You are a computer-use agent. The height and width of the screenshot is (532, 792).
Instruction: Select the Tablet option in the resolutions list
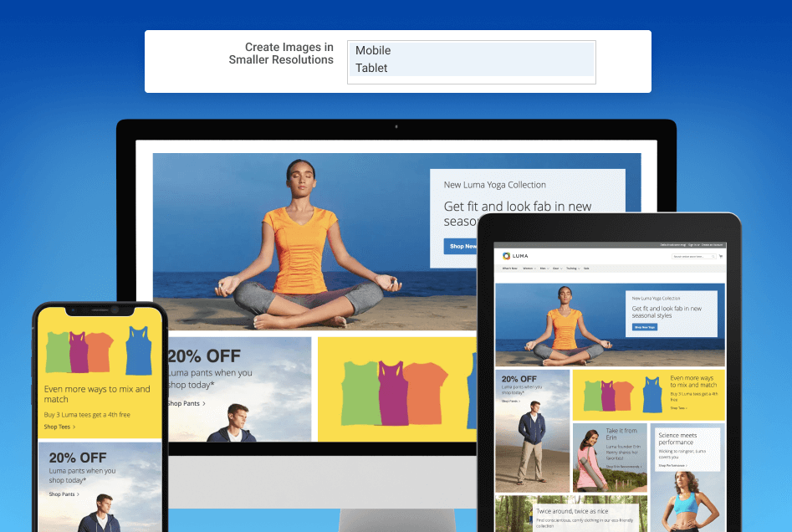(x=371, y=68)
